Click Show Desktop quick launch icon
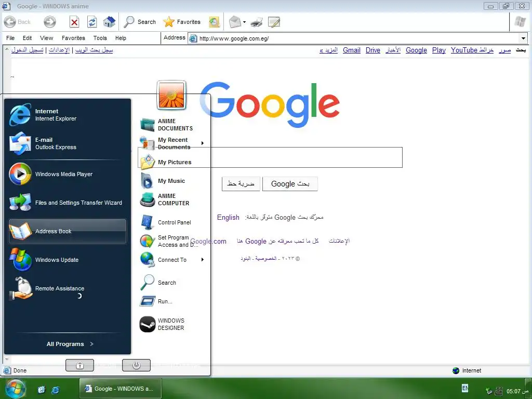This screenshot has width=532, height=399. coord(42,390)
